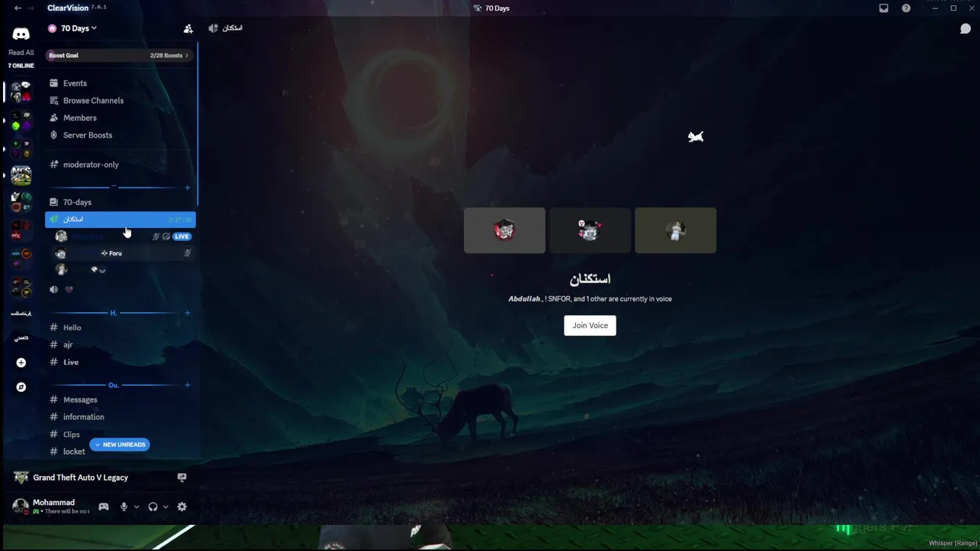The height and width of the screenshot is (551, 980).
Task: Click the first server folder icon in sidebar
Action: pos(21,91)
